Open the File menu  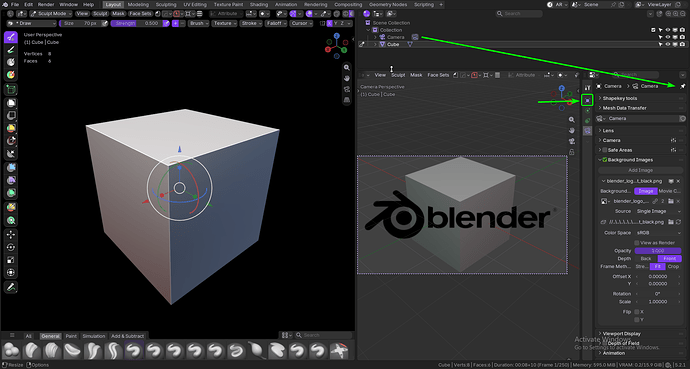(15, 4)
